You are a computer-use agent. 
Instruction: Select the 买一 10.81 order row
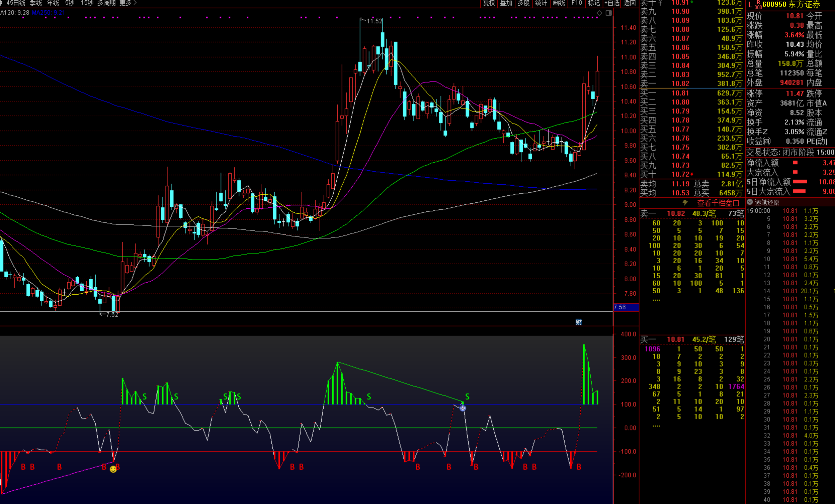[x=691, y=93]
